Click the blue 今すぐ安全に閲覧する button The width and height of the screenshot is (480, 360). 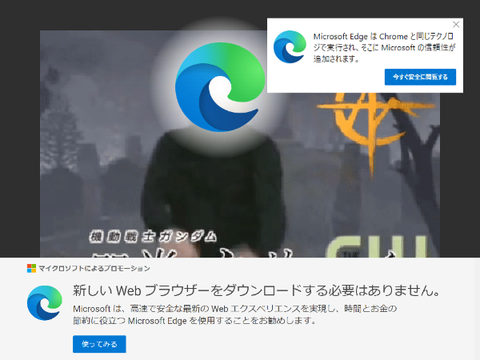[420, 77]
